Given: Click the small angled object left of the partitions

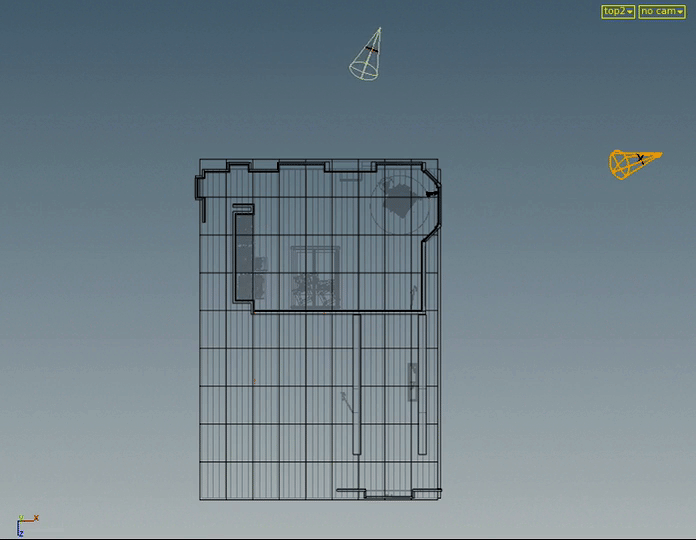Looking at the screenshot, I should click(x=345, y=400).
